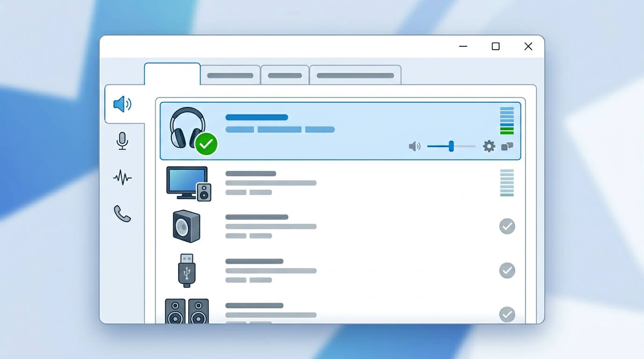The image size is (644, 359).
Task: Open the widest inactive tab
Action: (355, 75)
